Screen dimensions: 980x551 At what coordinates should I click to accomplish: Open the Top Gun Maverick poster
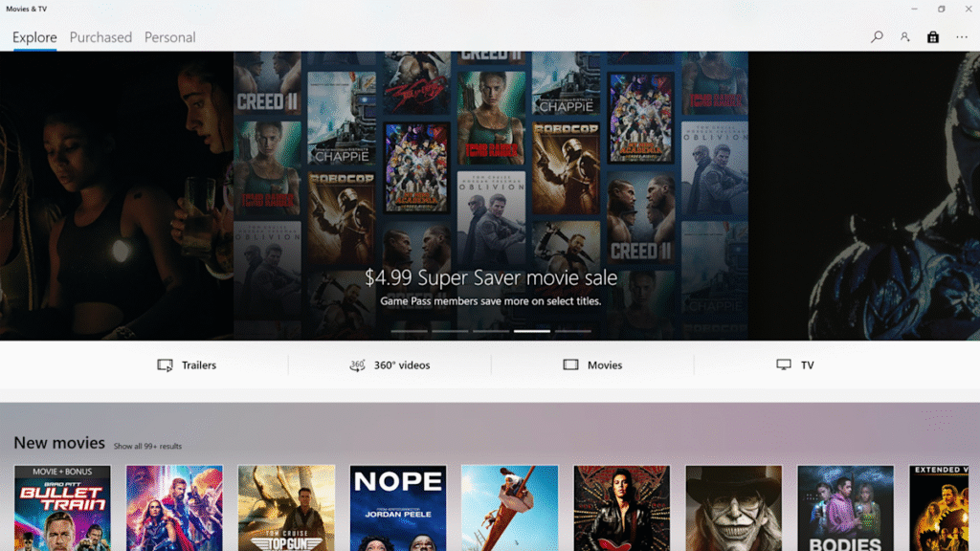coord(285,507)
